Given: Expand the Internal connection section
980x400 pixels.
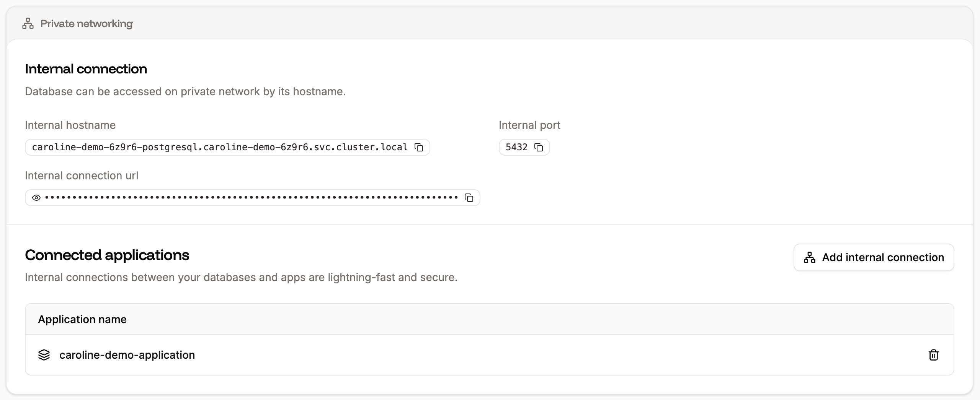Looking at the screenshot, I should pyautogui.click(x=86, y=69).
